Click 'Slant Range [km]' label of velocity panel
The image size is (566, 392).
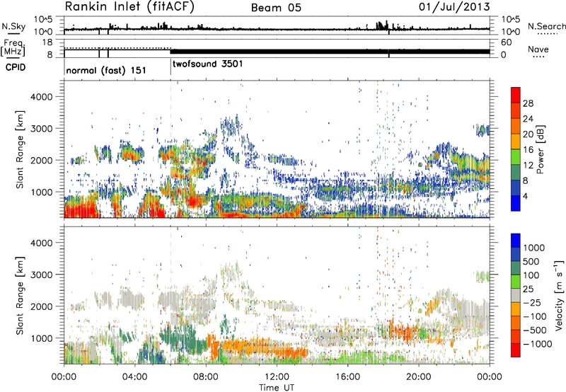pyautogui.click(x=20, y=295)
